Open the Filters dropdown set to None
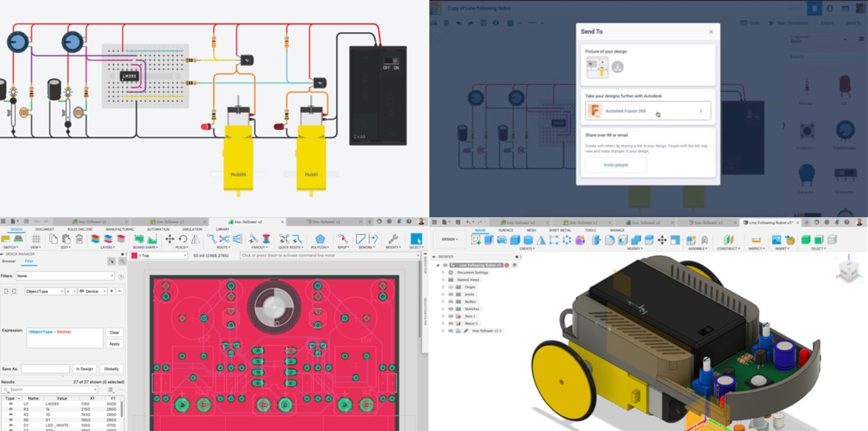The width and height of the screenshot is (868, 431). pyautogui.click(x=65, y=276)
